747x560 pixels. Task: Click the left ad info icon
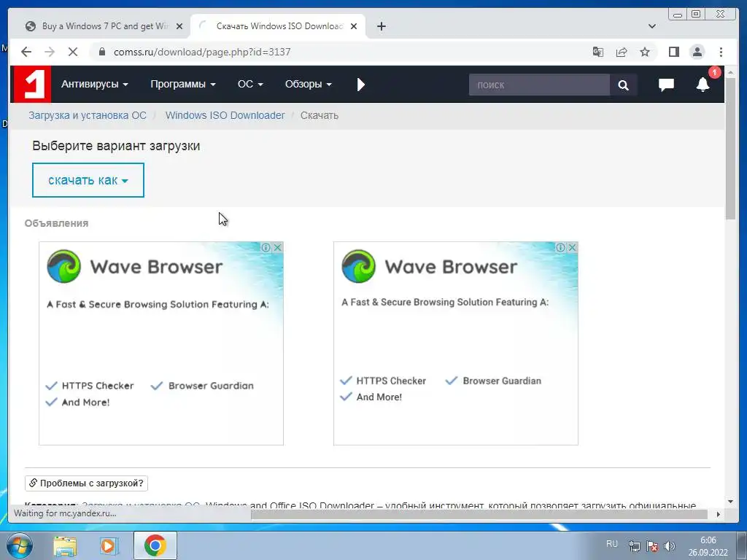266,247
